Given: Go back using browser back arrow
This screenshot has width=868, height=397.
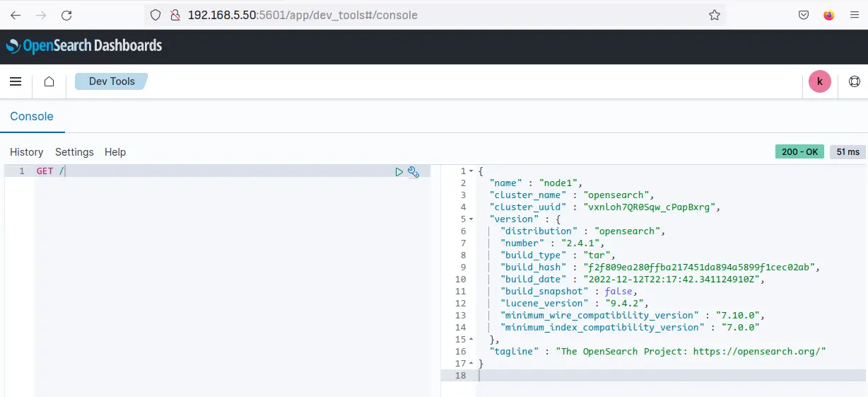Looking at the screenshot, I should (15, 15).
